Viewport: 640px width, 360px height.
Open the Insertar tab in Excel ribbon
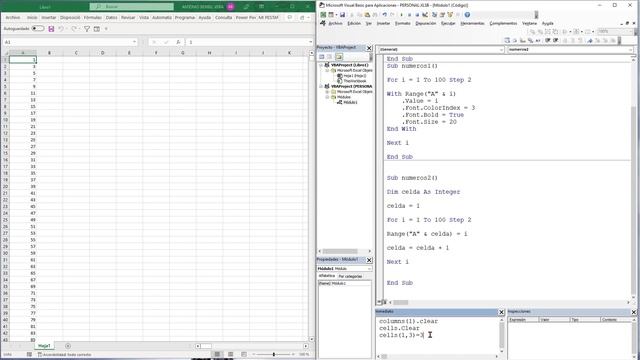click(x=49, y=18)
